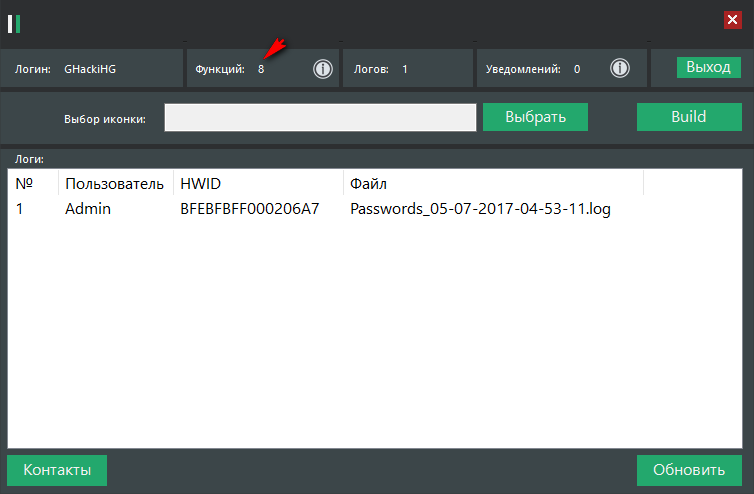Select the Admin user entry in list
Viewport: 754px width, 494px height.
(88, 209)
